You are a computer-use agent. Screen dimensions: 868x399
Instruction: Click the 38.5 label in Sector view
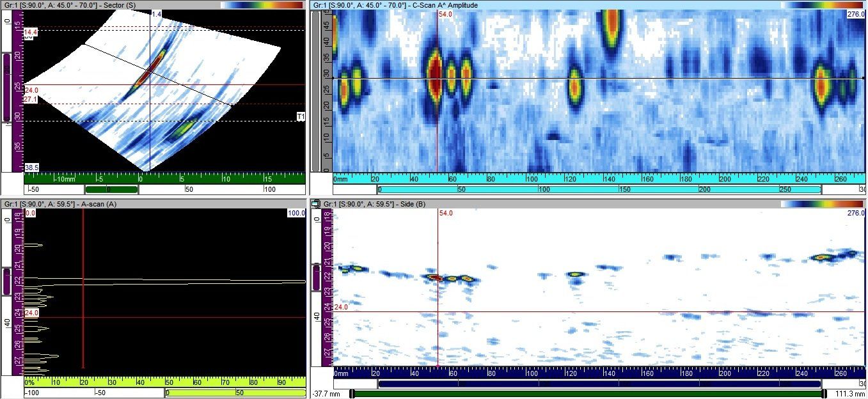click(x=31, y=168)
